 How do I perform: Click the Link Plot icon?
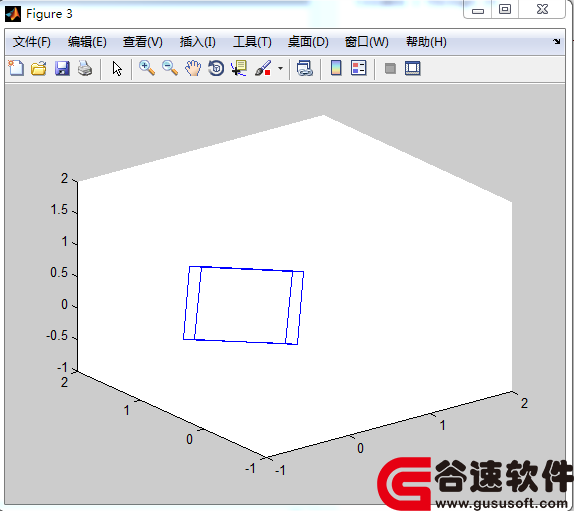(x=305, y=68)
